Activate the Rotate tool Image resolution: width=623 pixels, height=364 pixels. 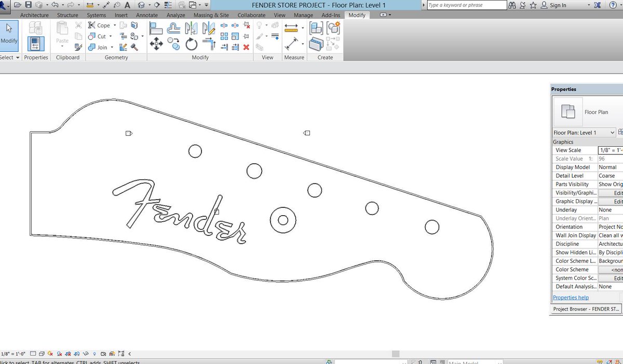191,44
